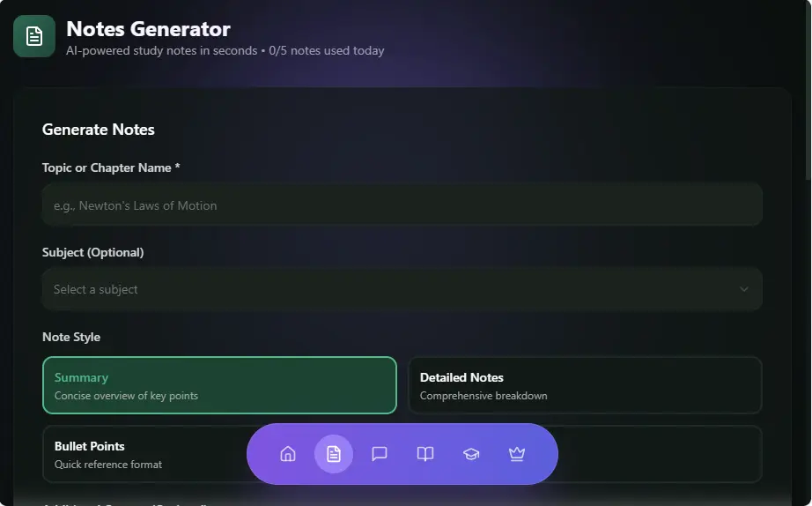Focus the Topic or Chapter Name field
This screenshot has width=812, height=506.
pos(402,205)
